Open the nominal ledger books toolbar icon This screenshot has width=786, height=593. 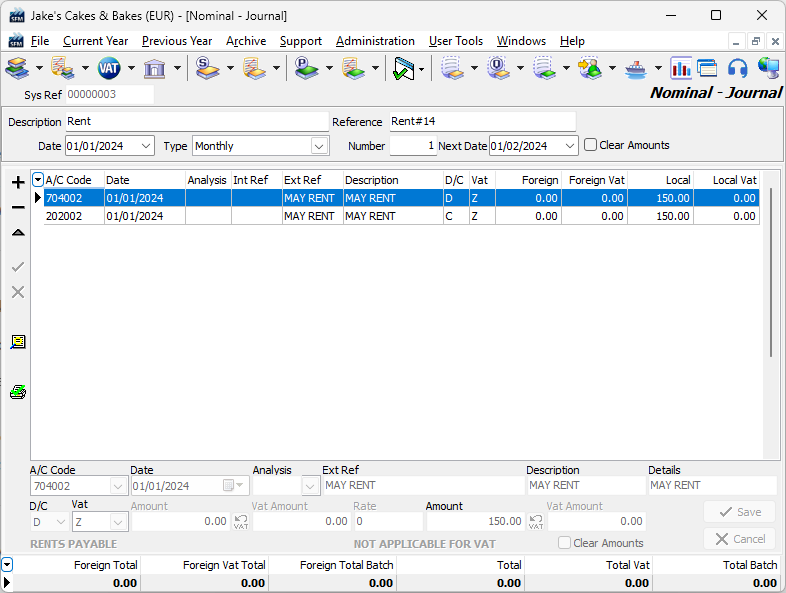point(18,68)
